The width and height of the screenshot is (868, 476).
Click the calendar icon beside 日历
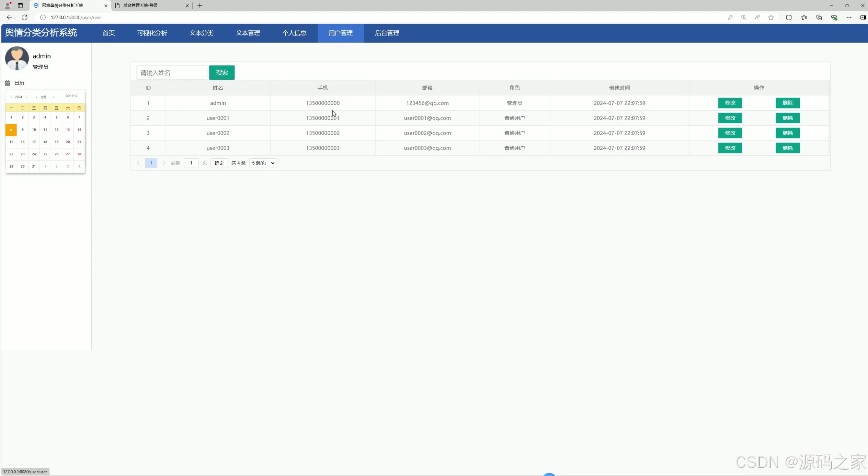coord(7,83)
